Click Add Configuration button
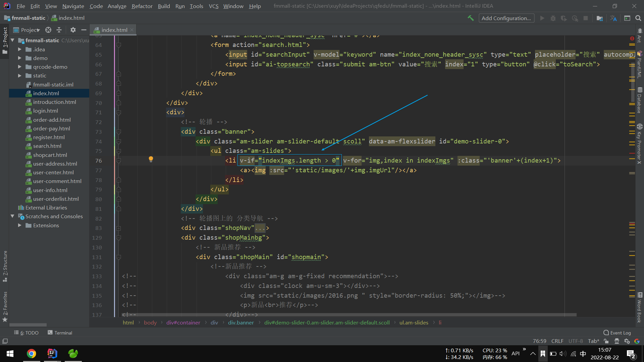Screen dimensions: 644x362 click(x=506, y=18)
